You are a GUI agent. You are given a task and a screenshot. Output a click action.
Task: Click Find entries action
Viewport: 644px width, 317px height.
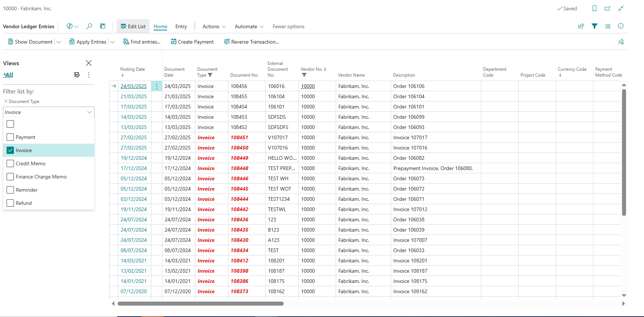[142, 42]
